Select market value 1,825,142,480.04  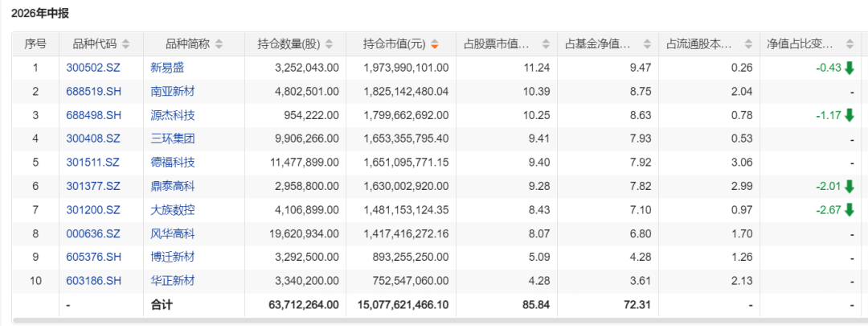pyautogui.click(x=407, y=92)
